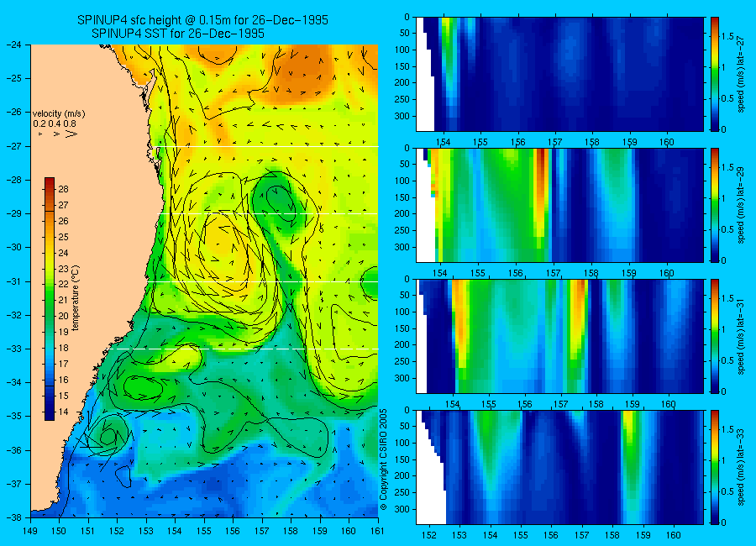Click the speed color bar for lat=-29
Screen dimensions: 756x546
tap(715, 206)
